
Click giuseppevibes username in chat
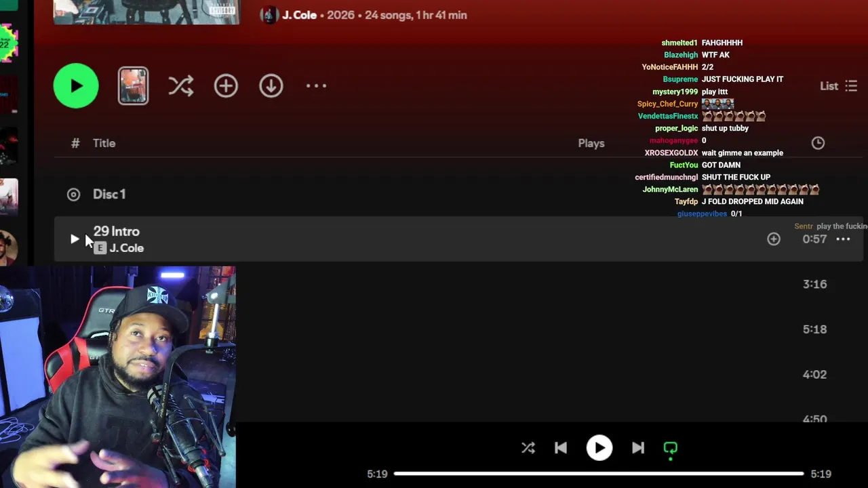click(x=702, y=213)
